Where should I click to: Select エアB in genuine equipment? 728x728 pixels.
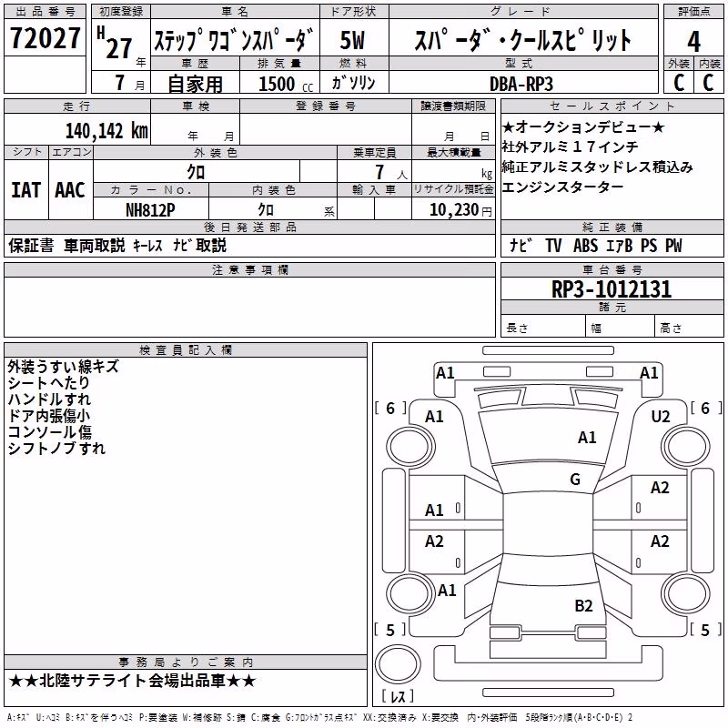pos(620,245)
